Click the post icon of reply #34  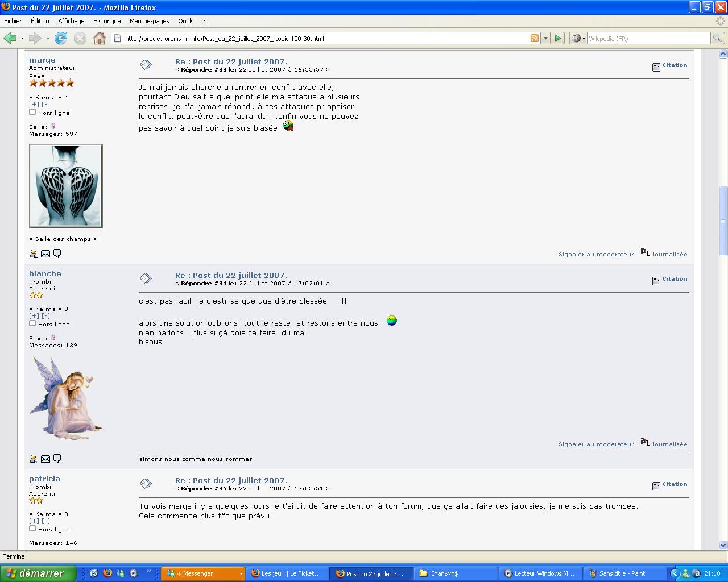[x=146, y=278]
